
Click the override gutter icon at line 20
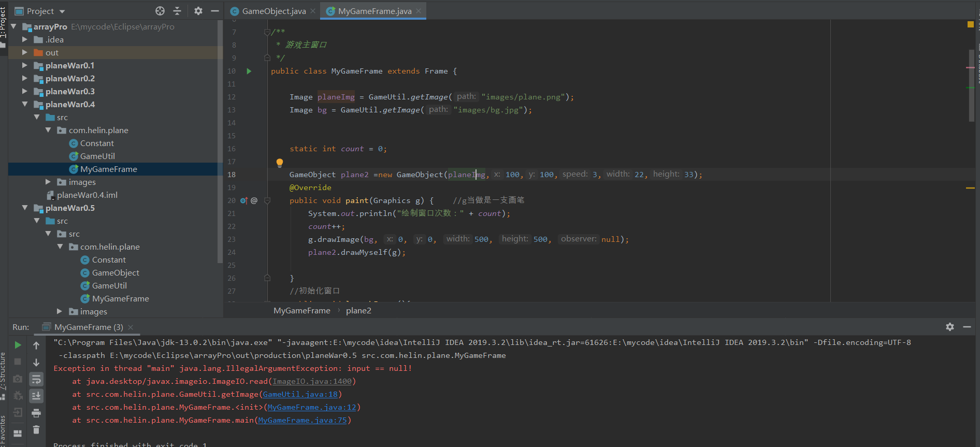click(244, 200)
